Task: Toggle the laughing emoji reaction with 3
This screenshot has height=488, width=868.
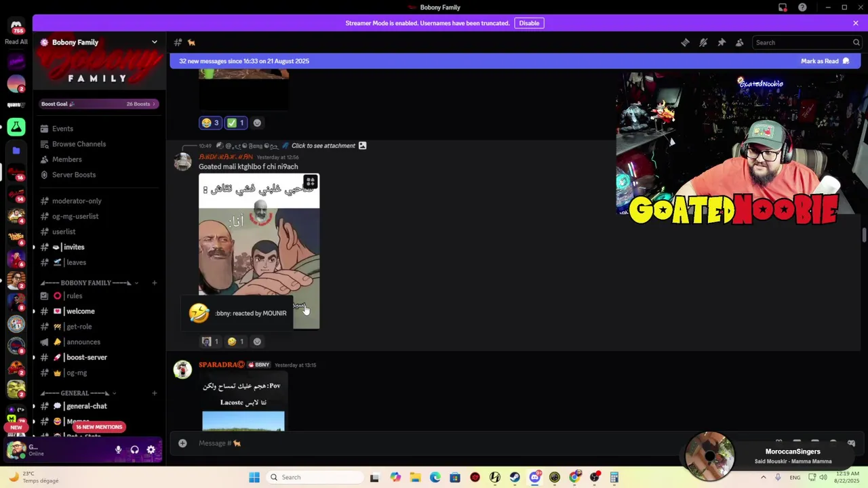Action: pyautogui.click(x=210, y=123)
